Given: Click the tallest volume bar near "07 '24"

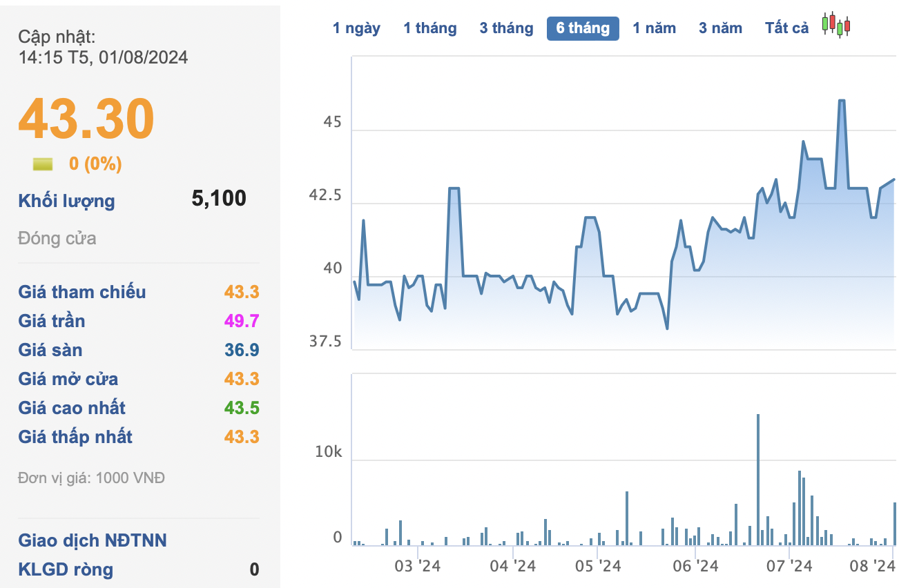Looking at the screenshot, I should [x=760, y=476].
